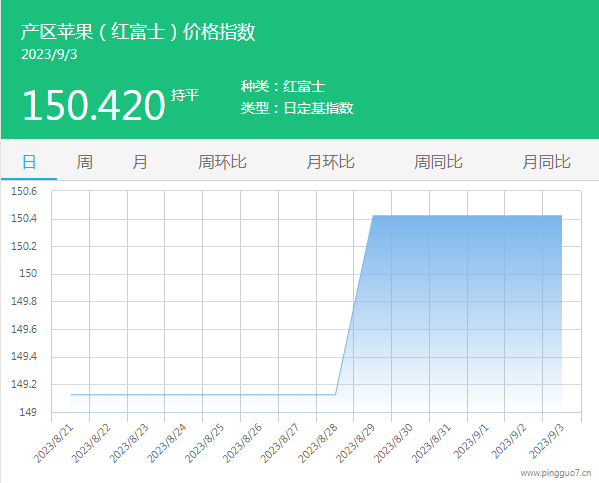Open the 周同比 tab
Image resolution: width=599 pixels, height=483 pixels.
coord(439,162)
